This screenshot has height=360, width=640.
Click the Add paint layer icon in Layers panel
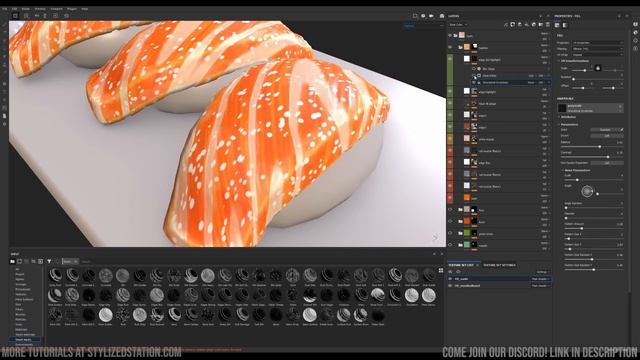[520, 25]
